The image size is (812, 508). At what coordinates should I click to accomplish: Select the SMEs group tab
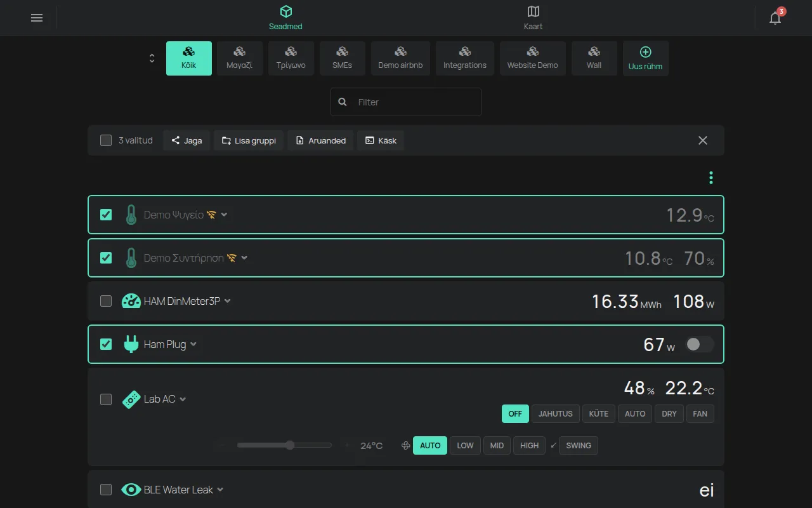(342, 58)
